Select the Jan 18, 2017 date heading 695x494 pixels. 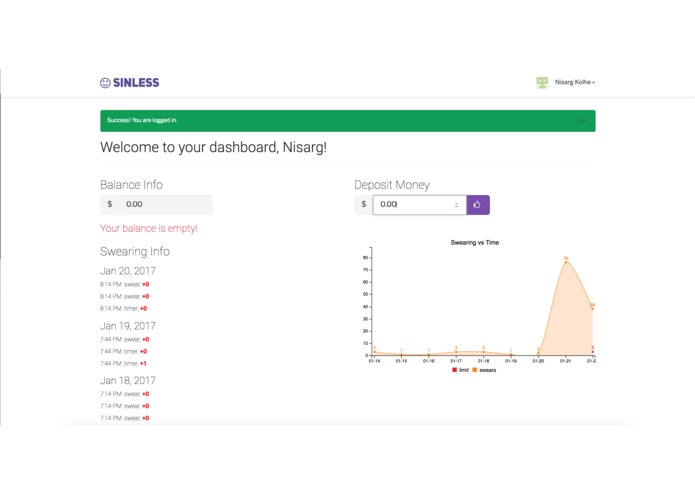128,381
